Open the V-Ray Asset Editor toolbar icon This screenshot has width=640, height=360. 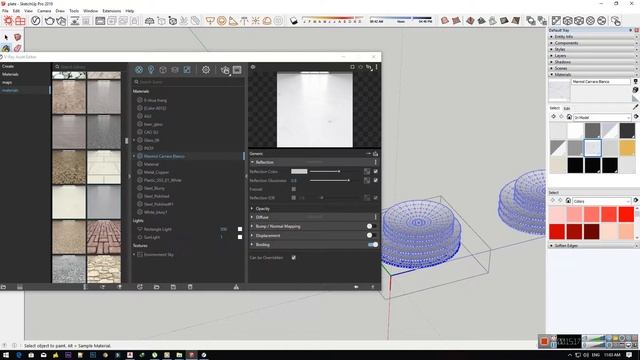[36, 20]
